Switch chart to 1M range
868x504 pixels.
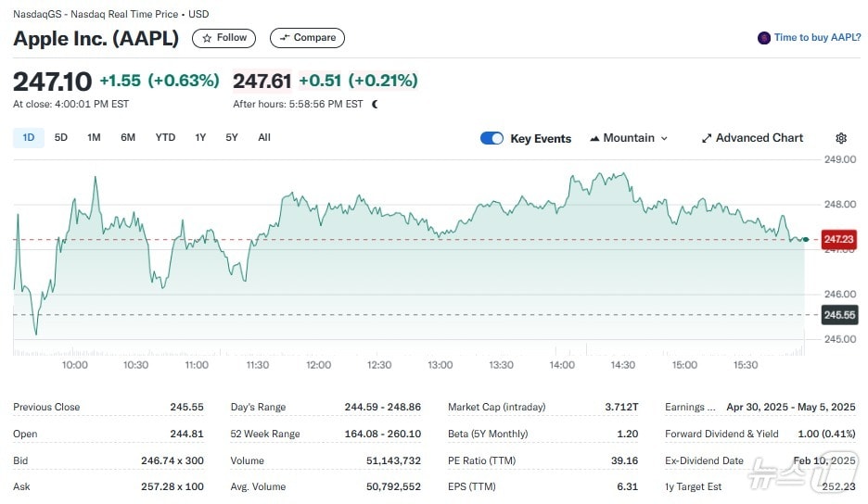pyautogui.click(x=94, y=138)
